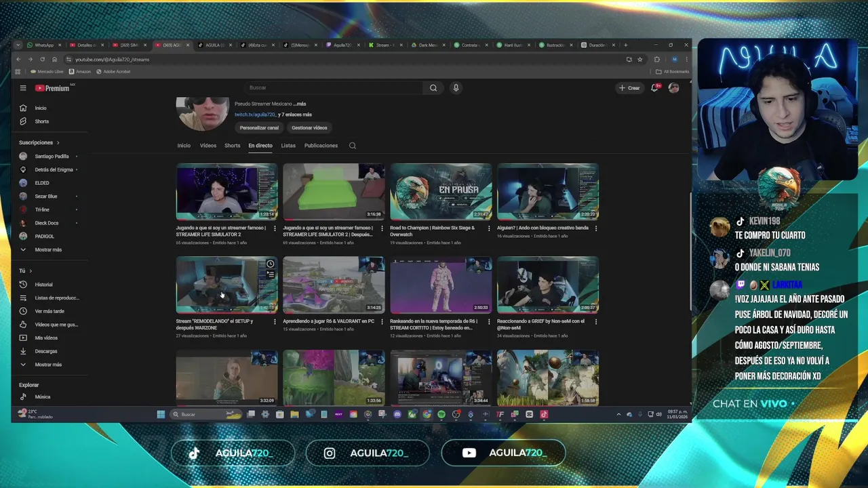Open browser extensions puzzle icon
This screenshot has width=868, height=488.
[657, 60]
